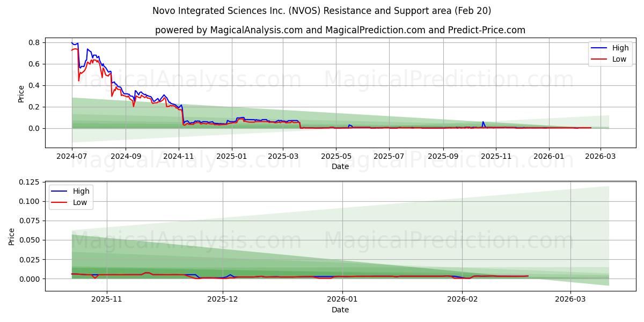The width and height of the screenshot is (644, 322).
Task: Click the '0.4' price tick on the top chart
Action: [35, 85]
